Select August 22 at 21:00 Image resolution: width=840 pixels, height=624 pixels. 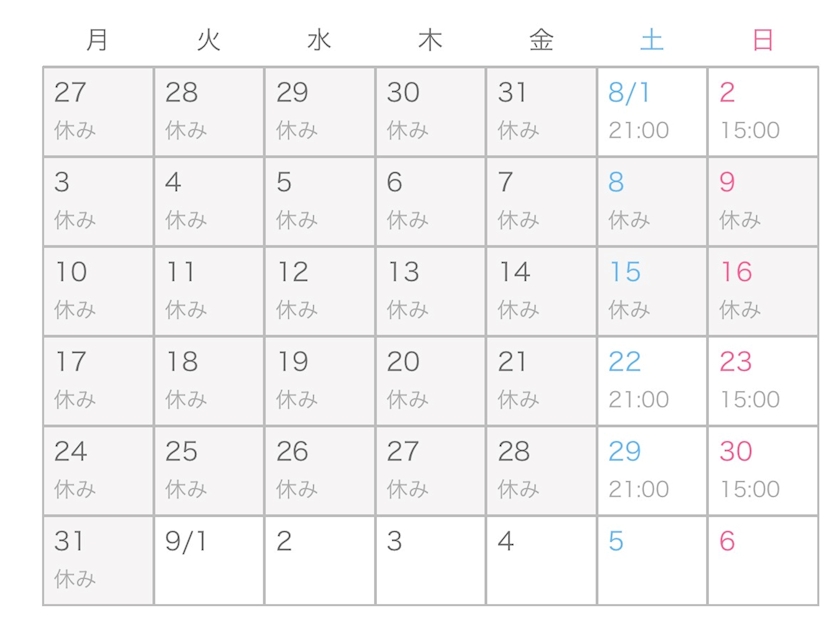click(652, 381)
